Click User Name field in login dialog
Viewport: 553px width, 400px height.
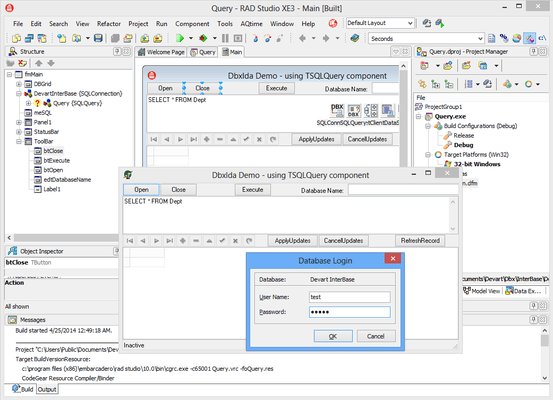pos(350,297)
